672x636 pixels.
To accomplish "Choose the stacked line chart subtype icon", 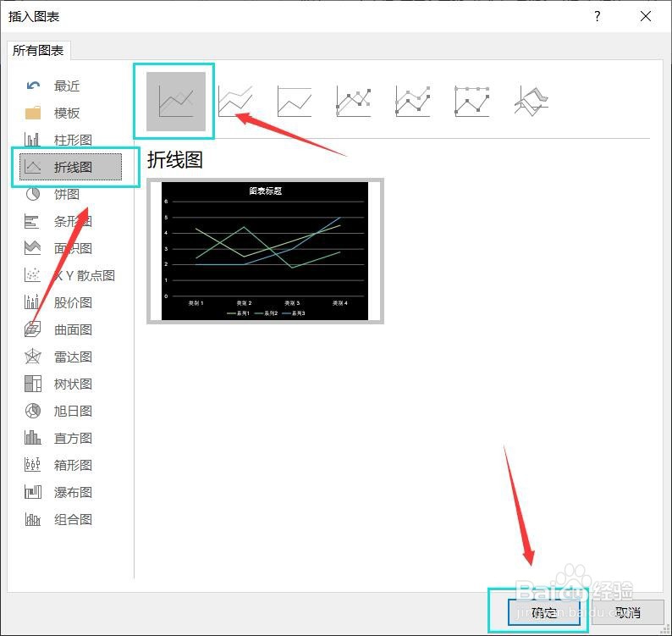I will 234,102.
